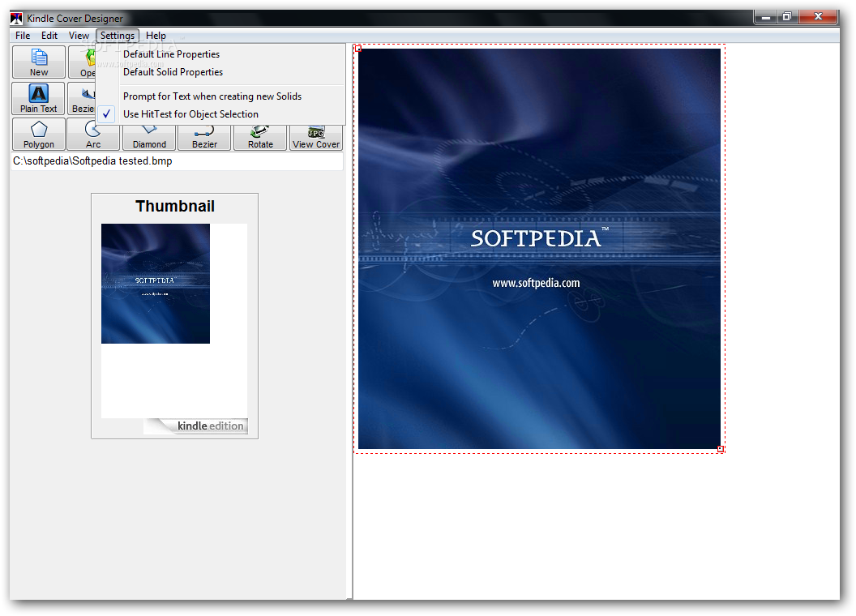Image resolution: width=856 pixels, height=616 pixels.
Task: Choose the Diamond shape tool
Action: tap(149, 138)
